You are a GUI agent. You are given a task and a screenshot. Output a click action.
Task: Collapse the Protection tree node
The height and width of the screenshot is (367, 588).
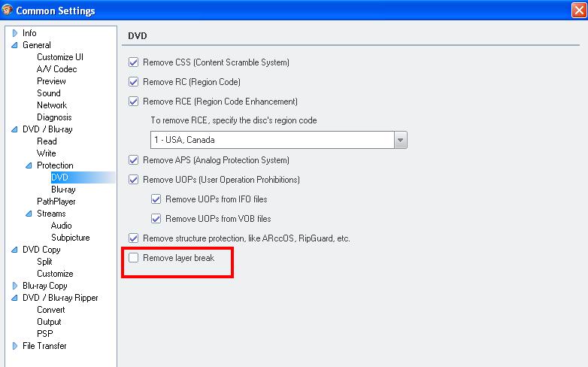(29, 165)
